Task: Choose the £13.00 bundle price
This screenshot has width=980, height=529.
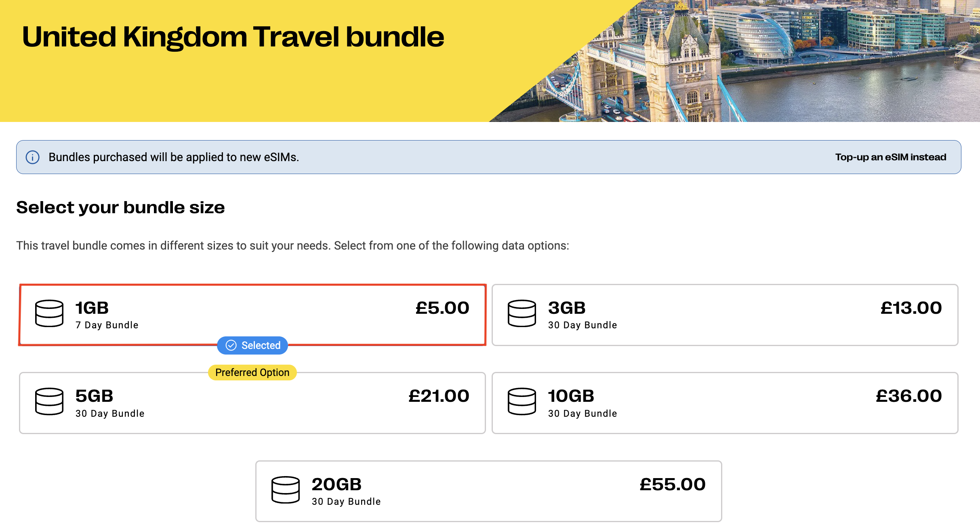Action: click(x=911, y=308)
